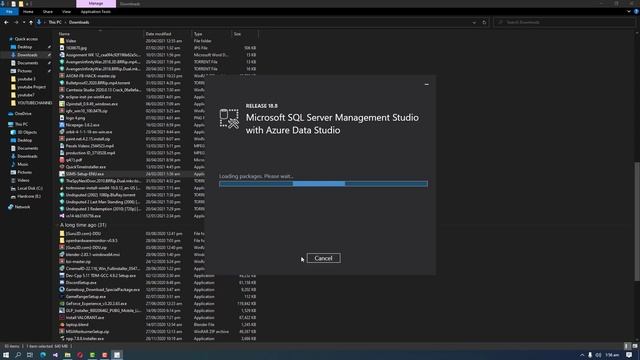Sort files by Name column
Screen dimensions: 640x360
[100, 34]
